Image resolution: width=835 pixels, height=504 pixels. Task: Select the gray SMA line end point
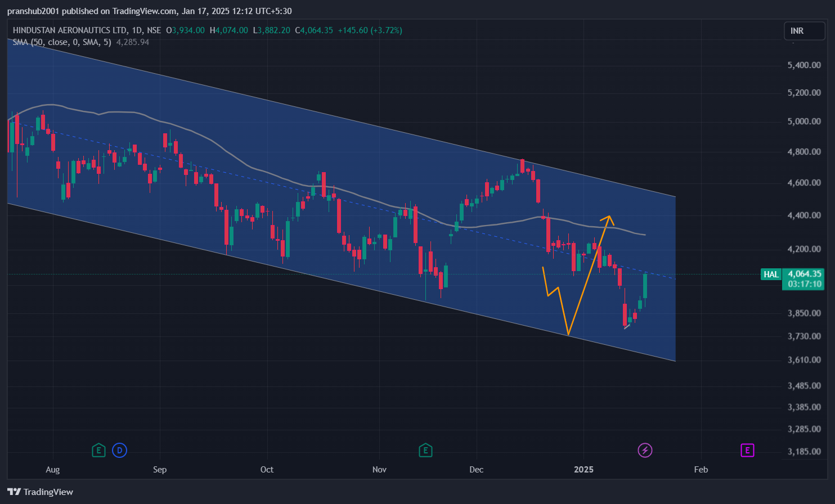coord(645,235)
